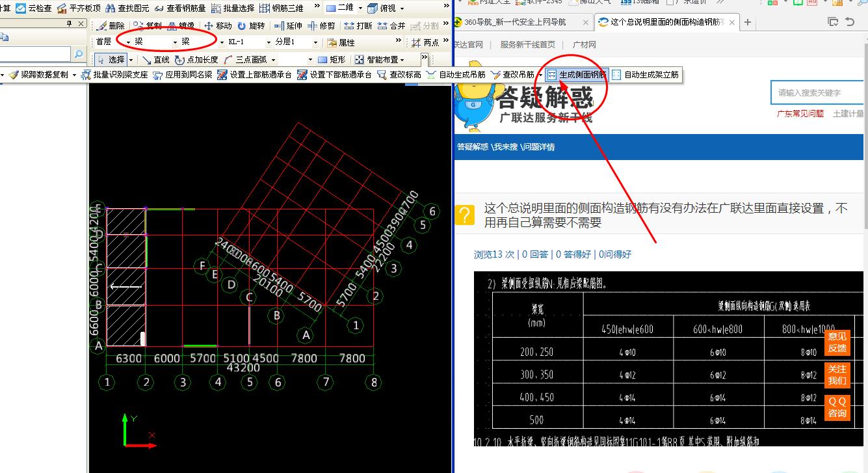The width and height of the screenshot is (868, 473).
Task: Use 应用到同名梁 apply to same-name beams
Action: [182, 75]
